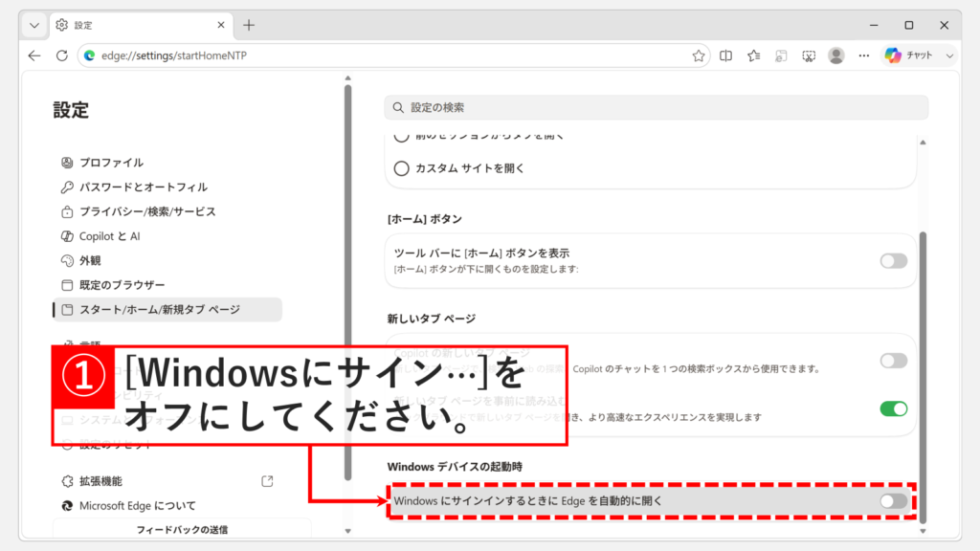This screenshot has width=980, height=551.
Task: Click the browser icon beside 既定のブラウザー
Action: [x=67, y=285]
